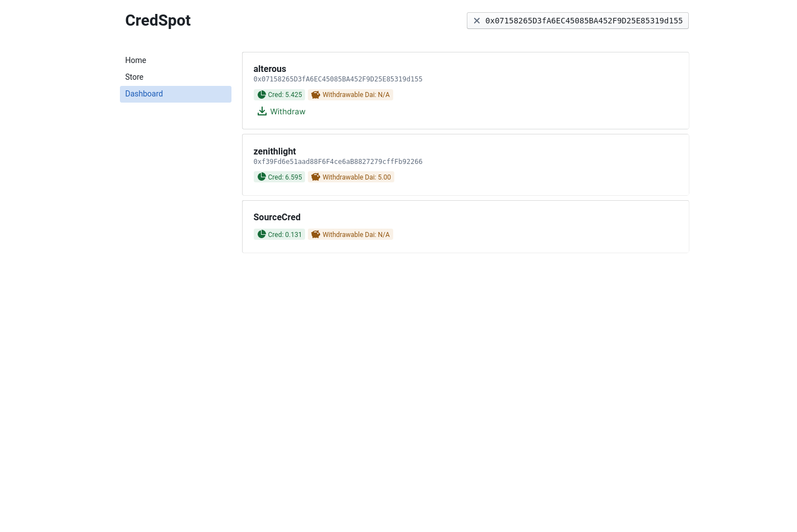Screen dimensions: 797x532
Task: Open the CredSpot logo title
Action: tap(158, 21)
